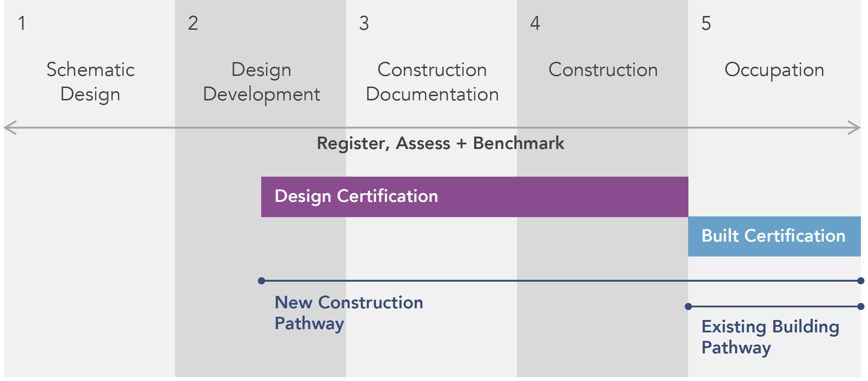
Task: Click the Existing Building Pathway label
Action: (770, 337)
